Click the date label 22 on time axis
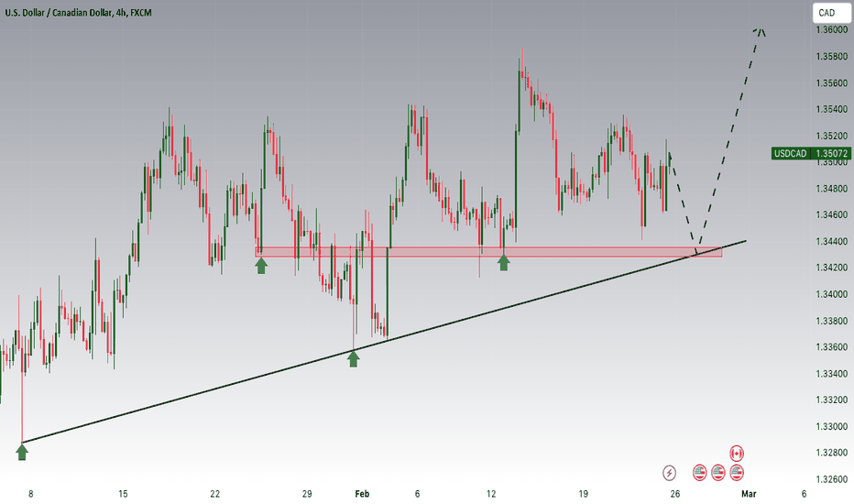Screen dimensions: 854x504 [x=215, y=494]
